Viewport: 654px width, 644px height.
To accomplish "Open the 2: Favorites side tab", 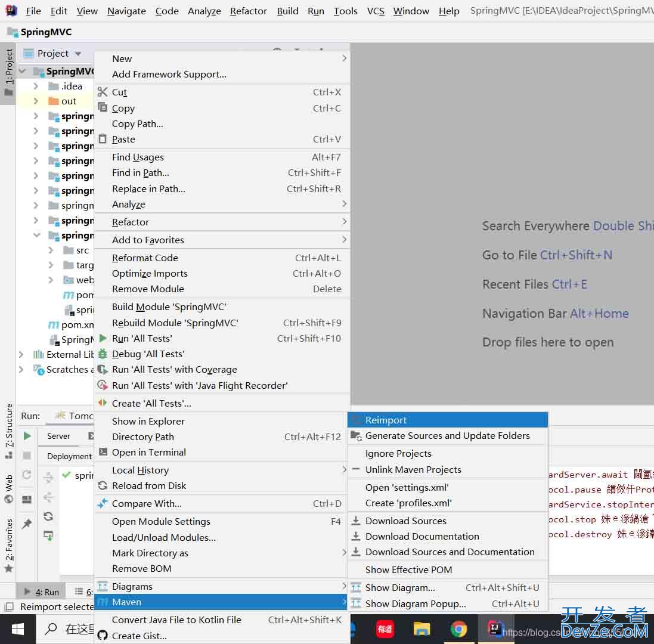I will (8, 546).
